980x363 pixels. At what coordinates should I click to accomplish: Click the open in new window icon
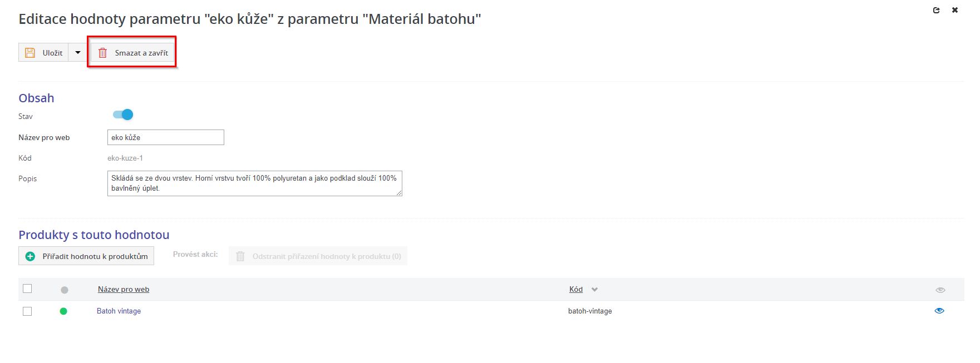(937, 10)
